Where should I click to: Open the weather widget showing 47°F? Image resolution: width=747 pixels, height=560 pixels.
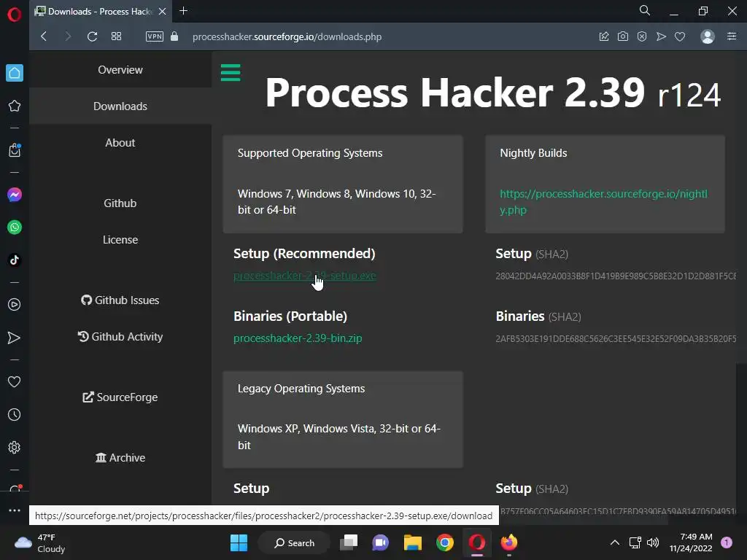[x=40, y=542]
